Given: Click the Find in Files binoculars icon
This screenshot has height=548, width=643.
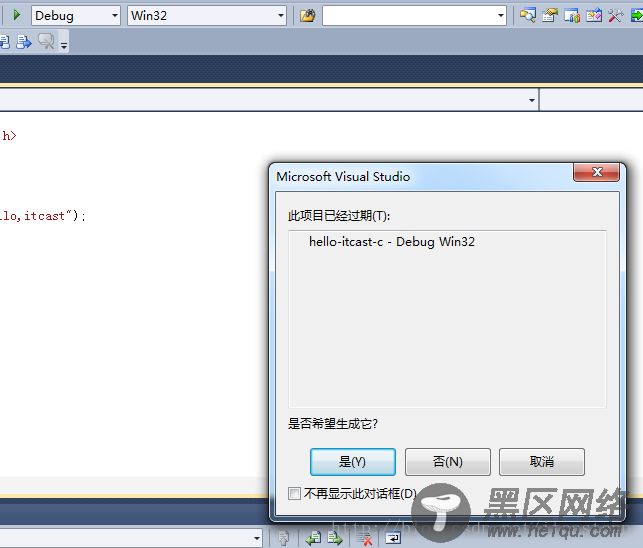Looking at the screenshot, I should point(308,16).
